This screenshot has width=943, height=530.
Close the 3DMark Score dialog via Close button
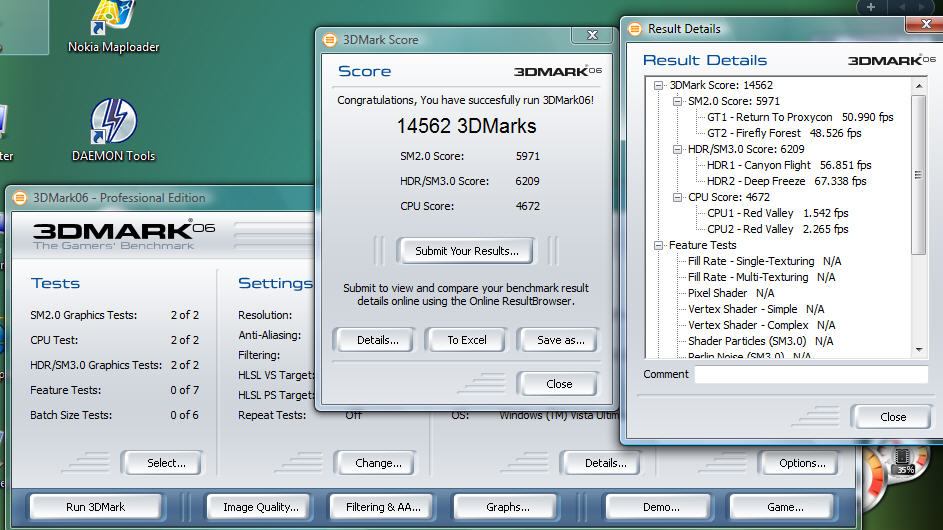pyautogui.click(x=559, y=384)
